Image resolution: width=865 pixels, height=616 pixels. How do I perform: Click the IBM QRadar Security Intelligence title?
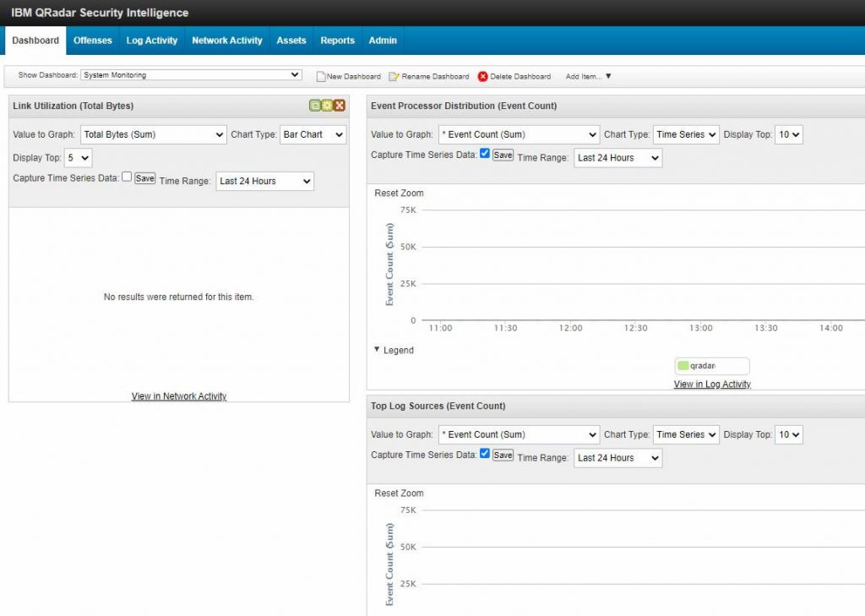(100, 13)
